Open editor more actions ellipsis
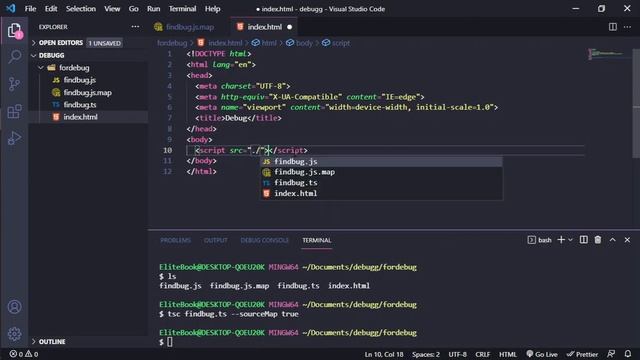The height and width of the screenshot is (360, 640). point(627,27)
